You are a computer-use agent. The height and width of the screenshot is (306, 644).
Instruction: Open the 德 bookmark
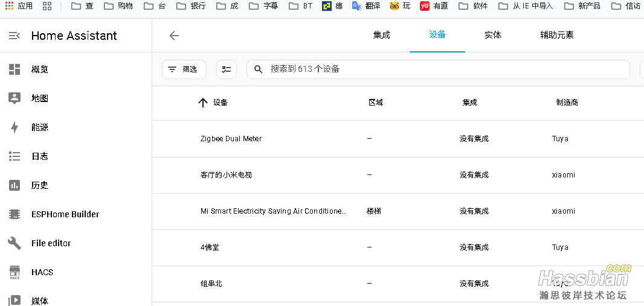click(332, 6)
